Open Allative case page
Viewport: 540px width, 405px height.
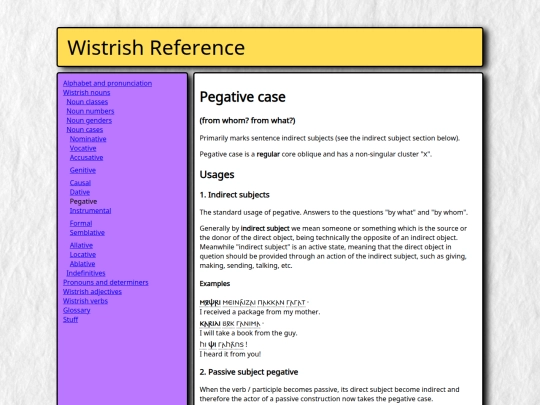click(81, 246)
